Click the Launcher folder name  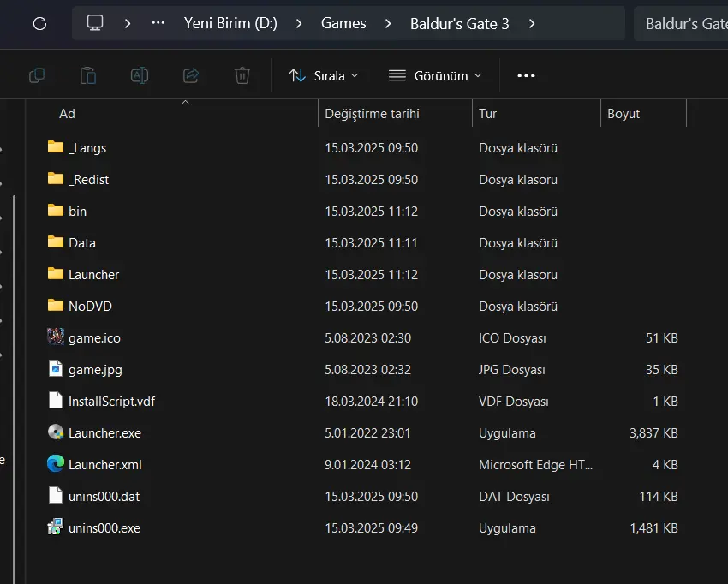pyautogui.click(x=94, y=275)
